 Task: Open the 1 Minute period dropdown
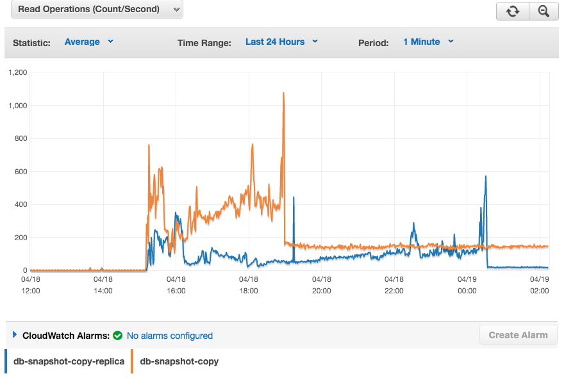428,42
